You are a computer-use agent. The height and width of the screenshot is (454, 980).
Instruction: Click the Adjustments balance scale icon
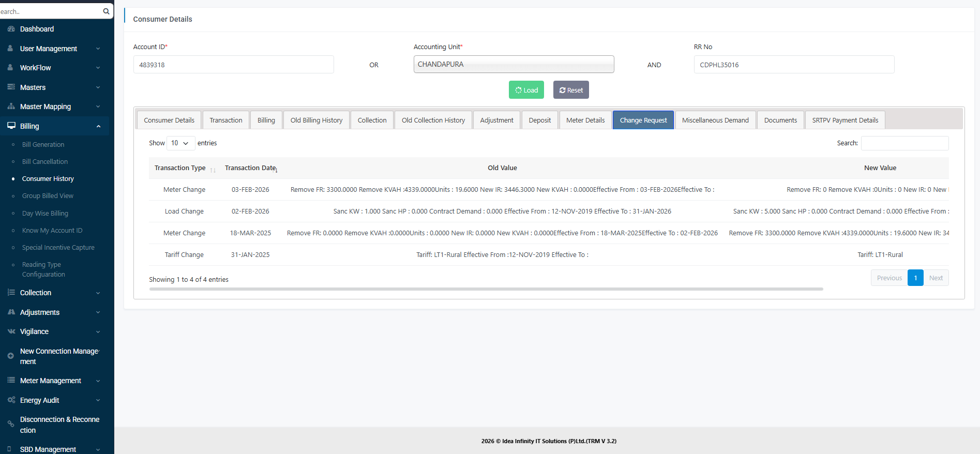(x=11, y=312)
